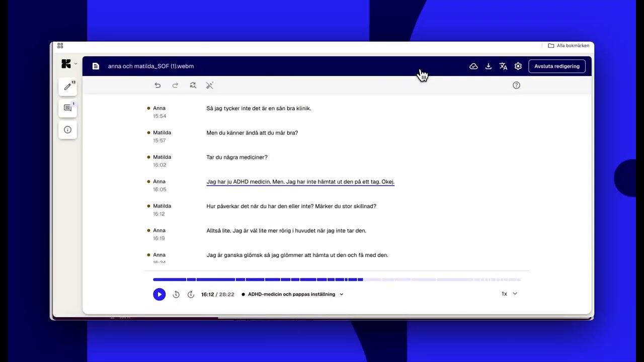
Task: Play the recording
Action: click(x=159, y=295)
